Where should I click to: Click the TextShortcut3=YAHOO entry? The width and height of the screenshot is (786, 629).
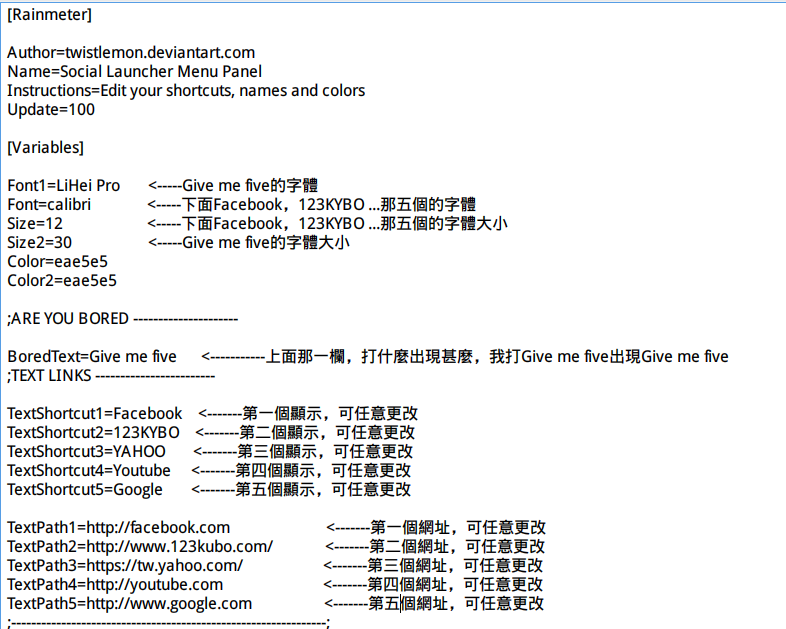coord(86,452)
